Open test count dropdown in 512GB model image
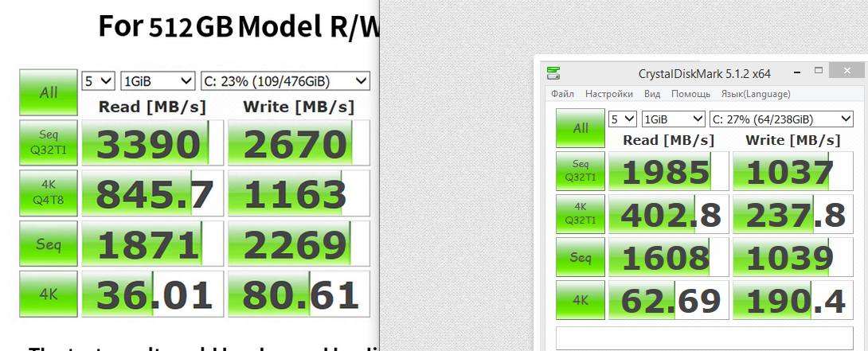 click(x=98, y=81)
